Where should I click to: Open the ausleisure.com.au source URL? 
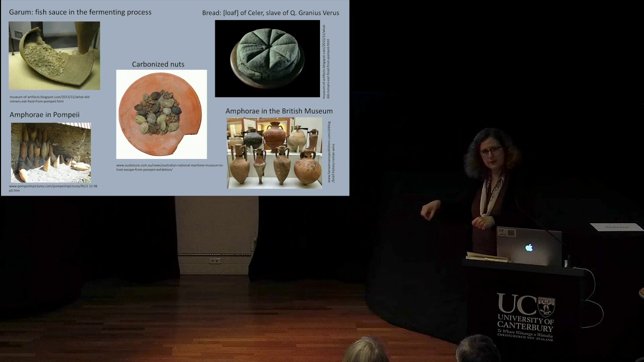click(170, 167)
